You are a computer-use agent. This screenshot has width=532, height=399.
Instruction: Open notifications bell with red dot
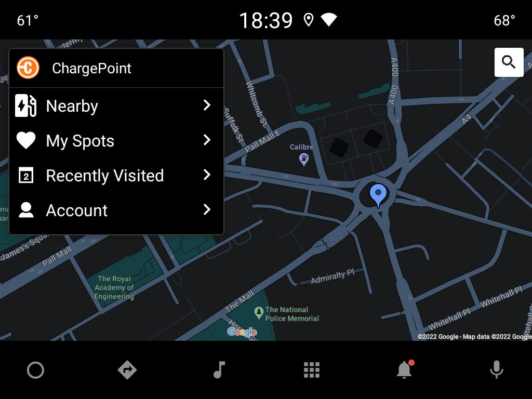[405, 369]
